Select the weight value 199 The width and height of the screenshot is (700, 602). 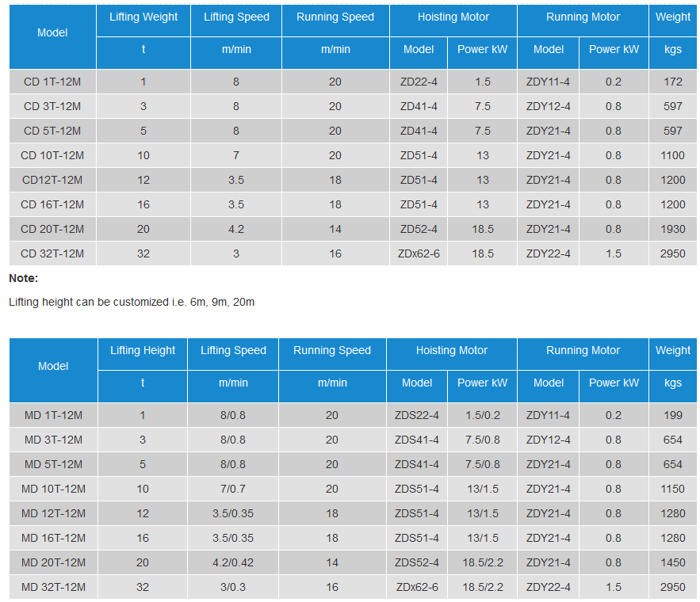tap(672, 415)
